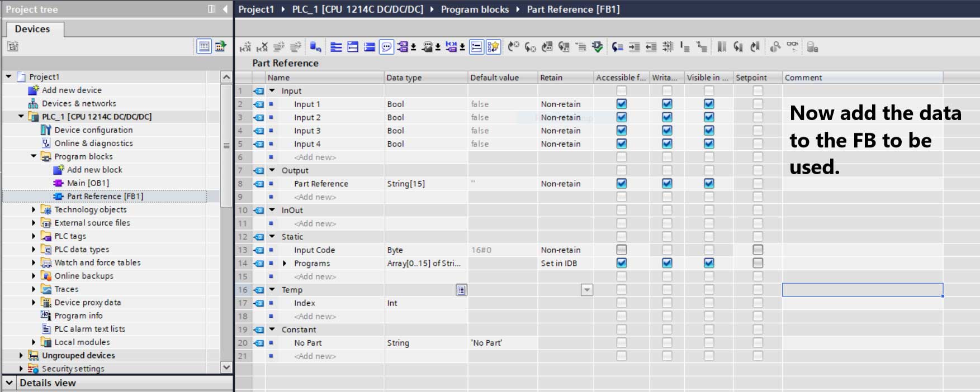Collapse the Input section of the interface
This screenshot has height=392, width=980.
pos(272,90)
